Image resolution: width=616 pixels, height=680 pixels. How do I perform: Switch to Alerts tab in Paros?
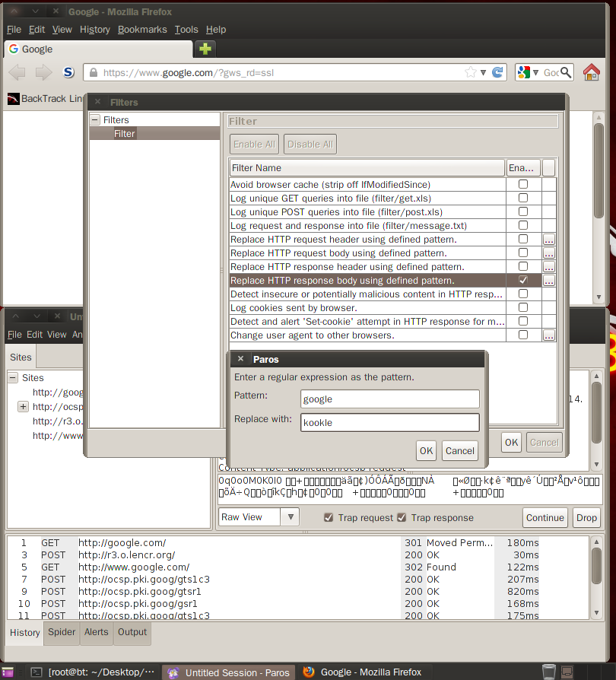[x=97, y=632]
